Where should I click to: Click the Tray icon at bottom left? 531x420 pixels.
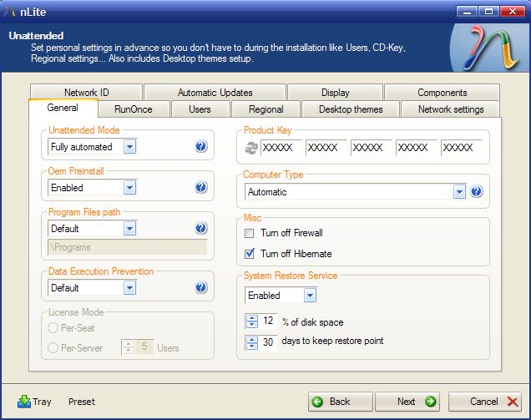point(24,402)
